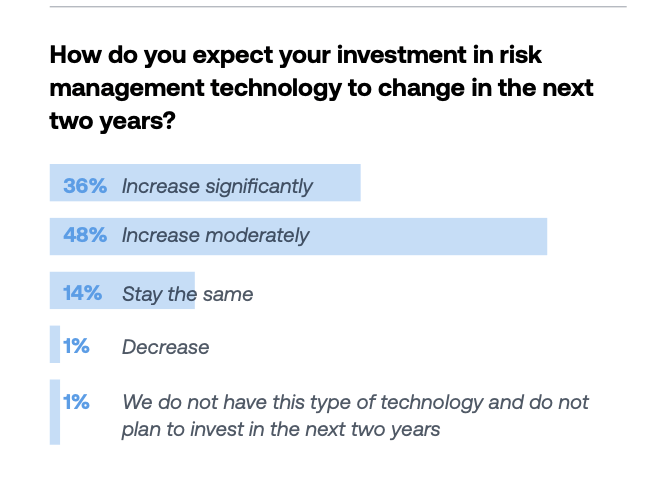Select the "Stay the same" label
This screenshot has height=480, width=658.
187,294
